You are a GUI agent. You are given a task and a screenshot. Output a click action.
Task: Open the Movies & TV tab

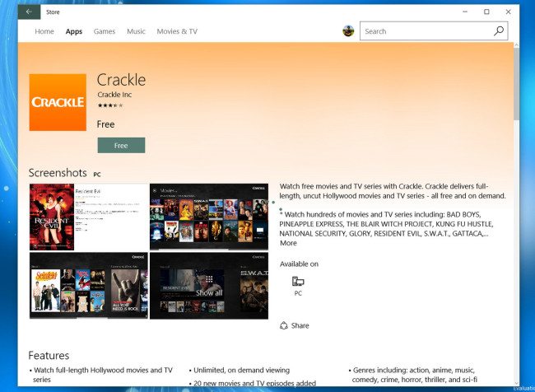click(177, 31)
